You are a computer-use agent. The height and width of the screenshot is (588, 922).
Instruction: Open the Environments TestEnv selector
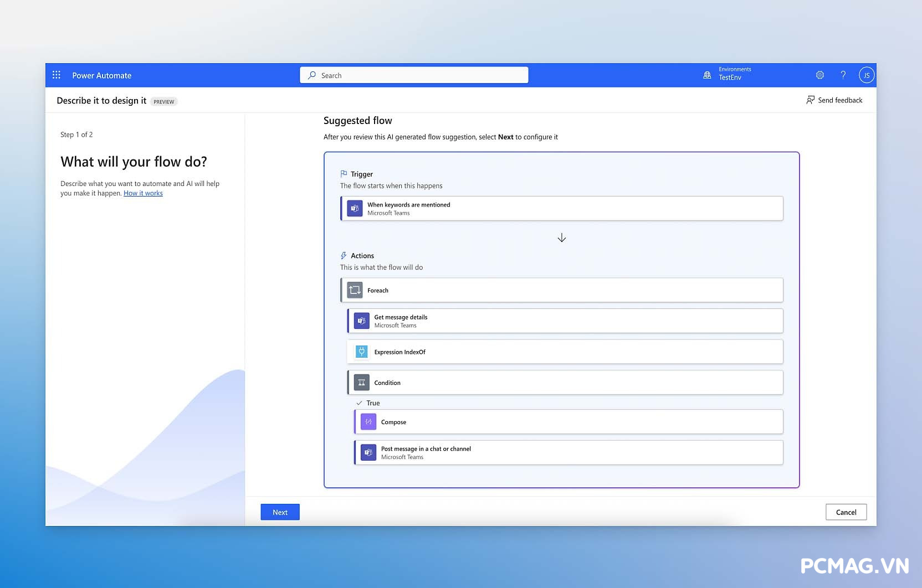tap(727, 74)
